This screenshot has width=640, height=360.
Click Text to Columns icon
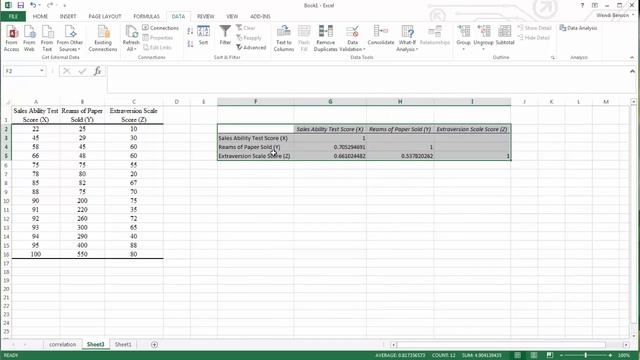284,38
